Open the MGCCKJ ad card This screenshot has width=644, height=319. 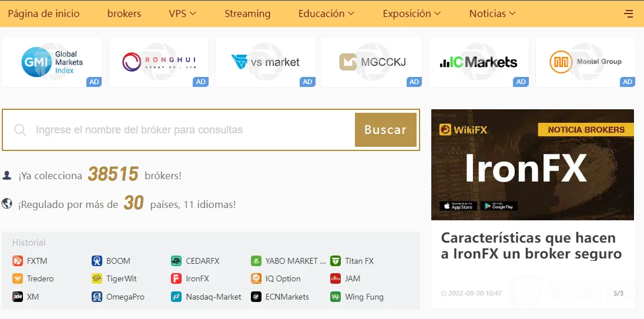click(372, 62)
